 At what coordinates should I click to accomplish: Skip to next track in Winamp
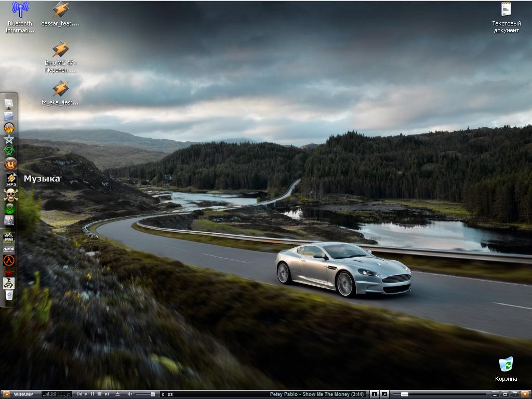tap(107, 394)
